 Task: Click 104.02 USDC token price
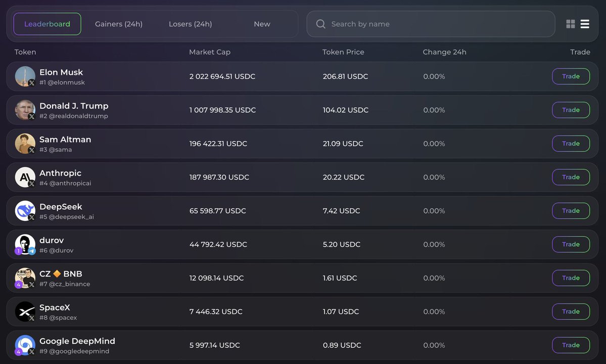point(346,110)
